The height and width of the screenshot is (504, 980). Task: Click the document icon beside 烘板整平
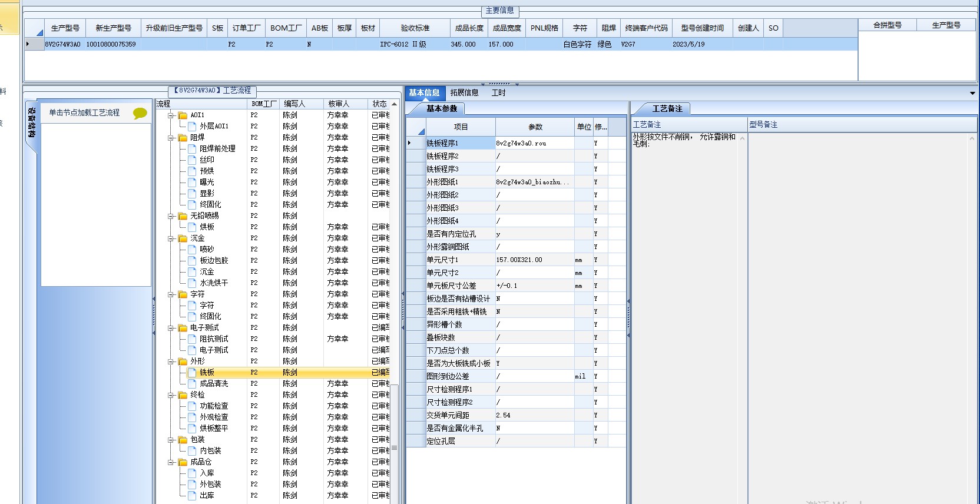pyautogui.click(x=192, y=428)
